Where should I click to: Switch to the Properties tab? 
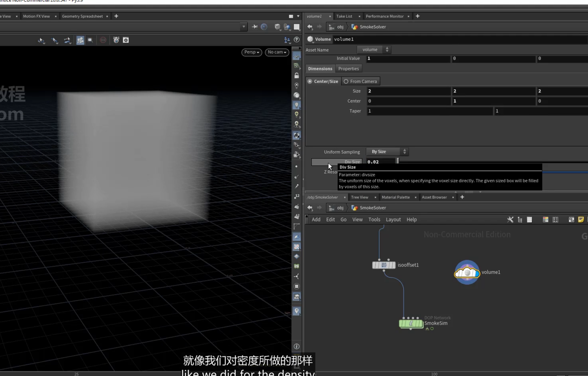pos(348,69)
